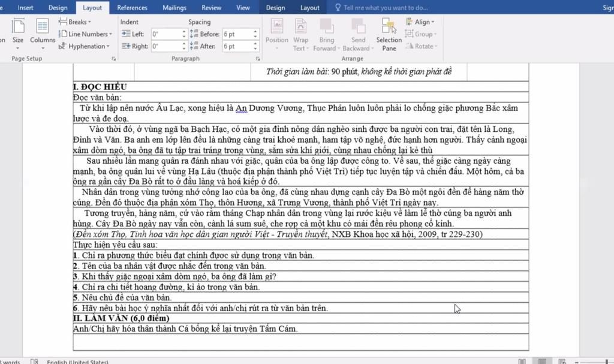Click the Indent Right input field
This screenshot has width=614, height=364.
(166, 46)
